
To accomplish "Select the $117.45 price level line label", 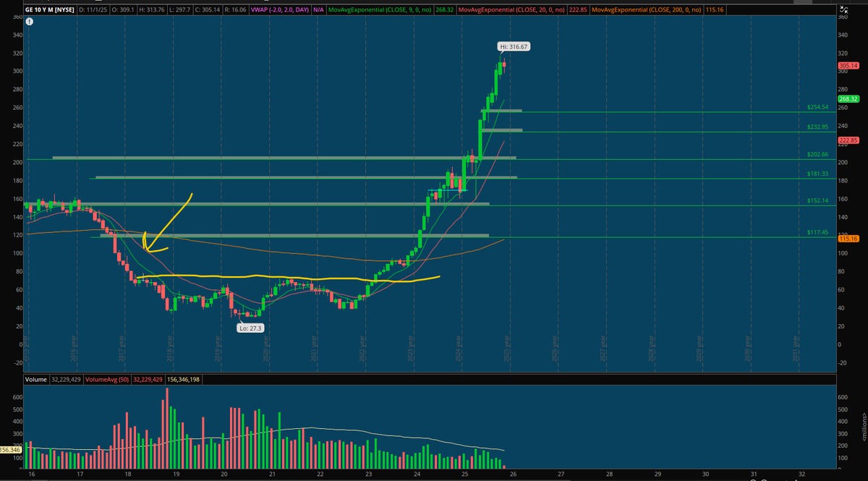I will 817,232.
